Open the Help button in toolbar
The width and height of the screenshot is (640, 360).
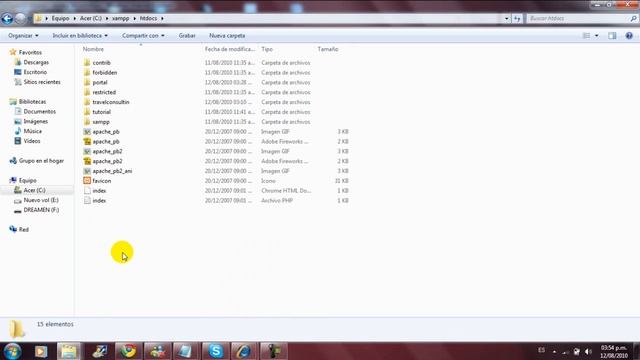[629, 36]
